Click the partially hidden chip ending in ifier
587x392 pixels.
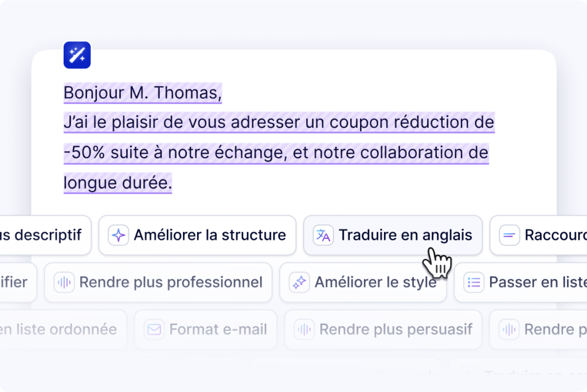coord(15,282)
